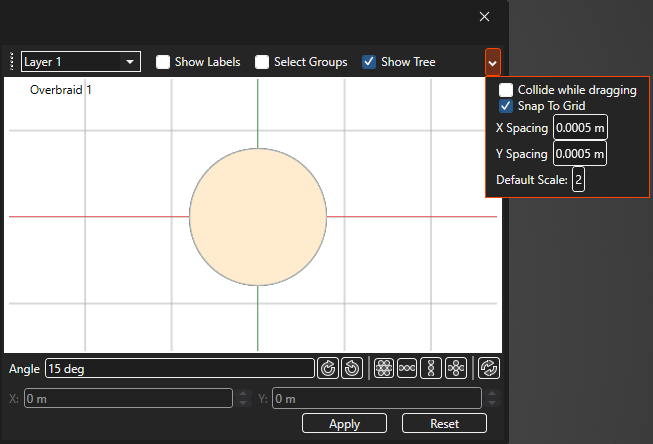
Task: Click the Reset button
Action: pos(444,424)
